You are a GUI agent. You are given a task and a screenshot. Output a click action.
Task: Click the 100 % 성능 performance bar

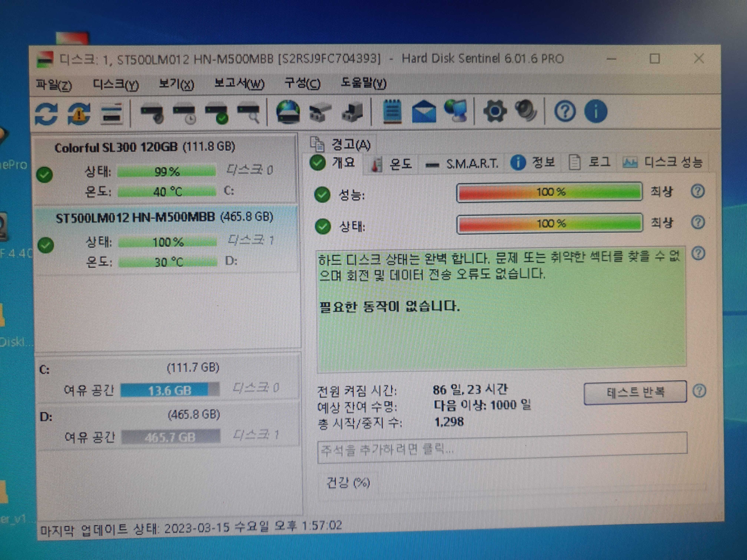coord(550,192)
